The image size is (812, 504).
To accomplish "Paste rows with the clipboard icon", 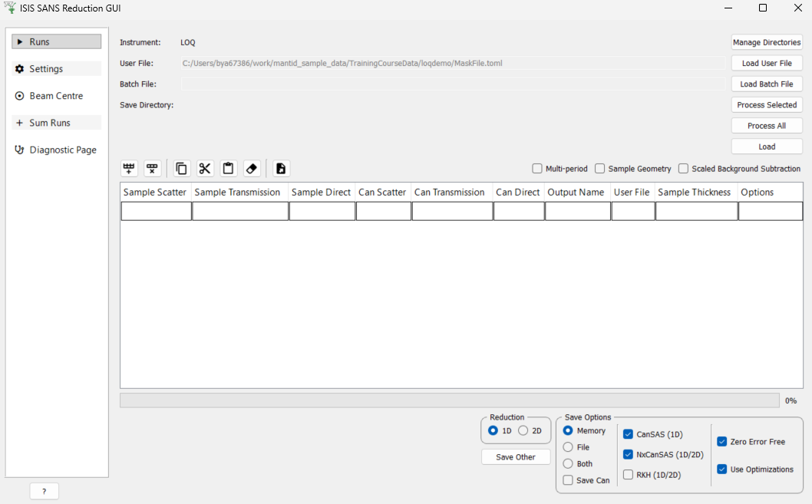I will click(x=229, y=169).
